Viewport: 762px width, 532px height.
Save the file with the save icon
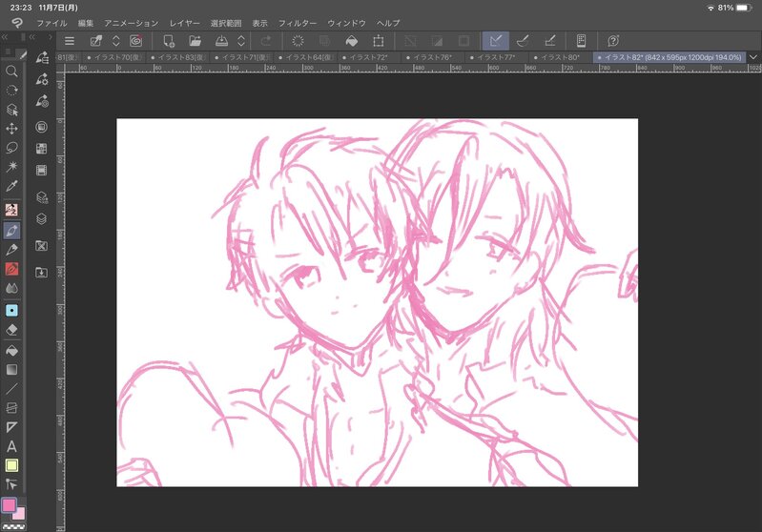221,41
